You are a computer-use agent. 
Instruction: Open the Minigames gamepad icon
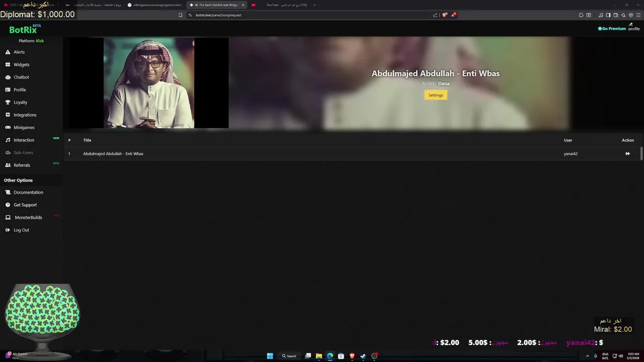click(x=8, y=128)
